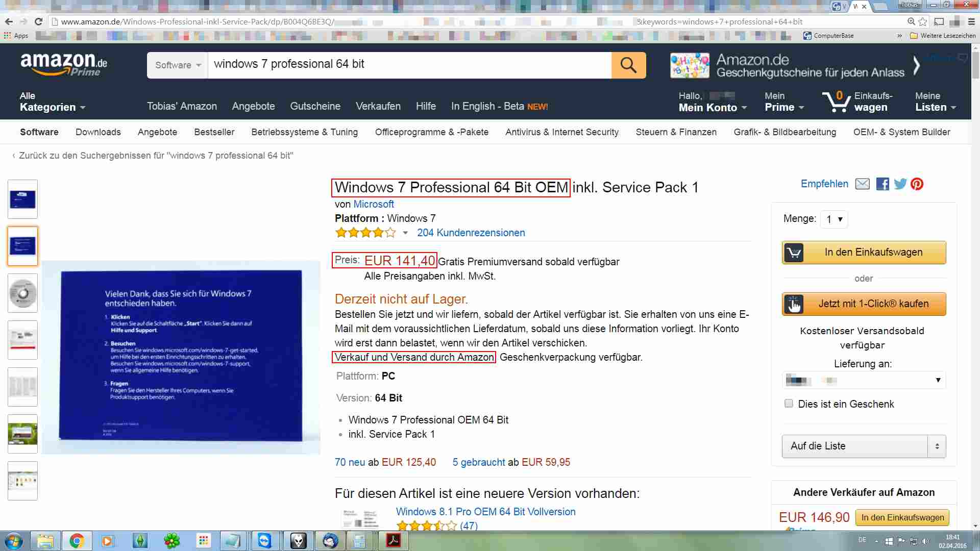Expand 'Auf die Liste' dropdown
Screen dimensions: 980x551
(x=937, y=446)
